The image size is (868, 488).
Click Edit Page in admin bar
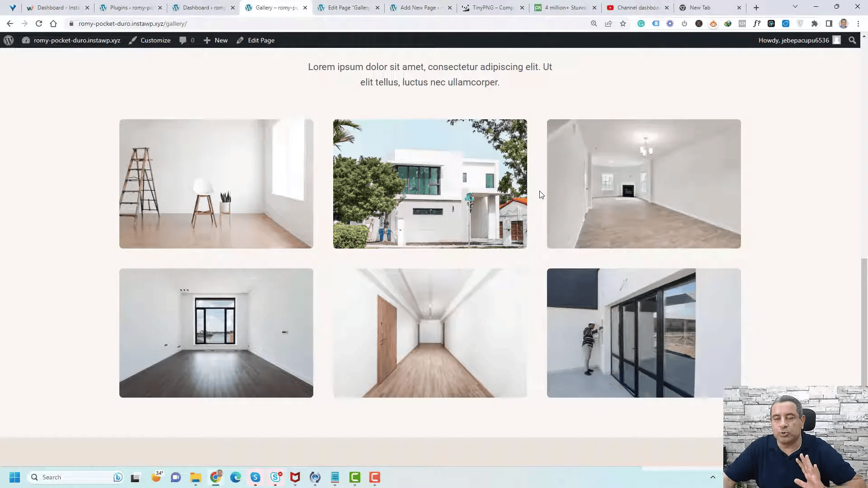[255, 40]
